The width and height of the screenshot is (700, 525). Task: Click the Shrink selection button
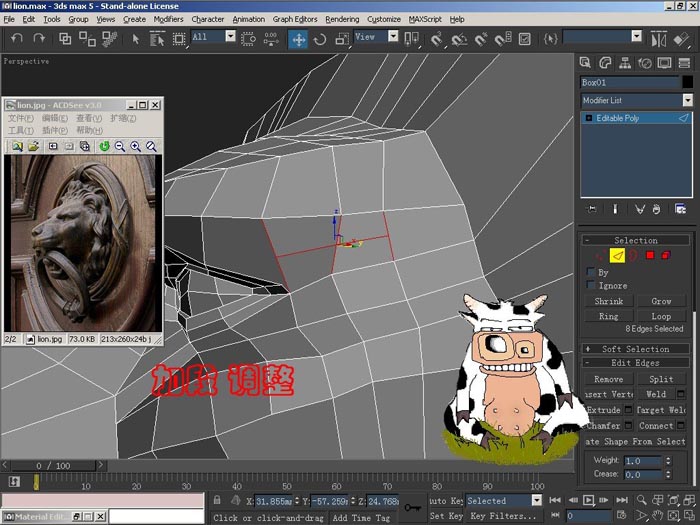coord(609,301)
